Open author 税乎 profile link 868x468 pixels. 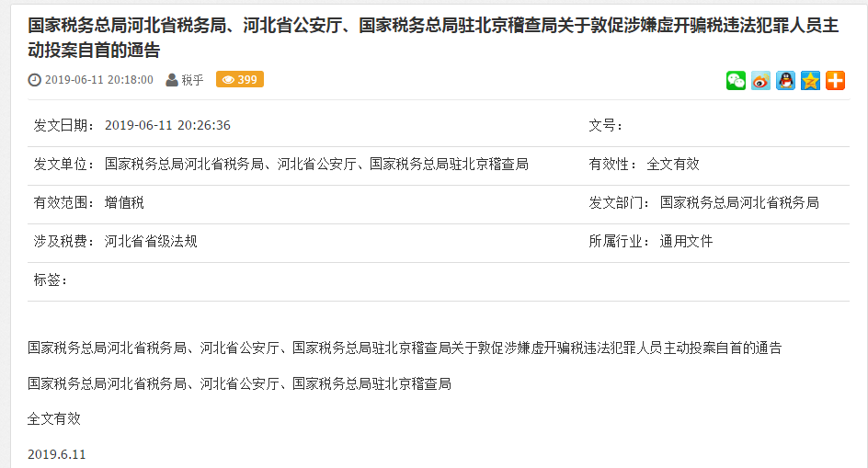193,80
